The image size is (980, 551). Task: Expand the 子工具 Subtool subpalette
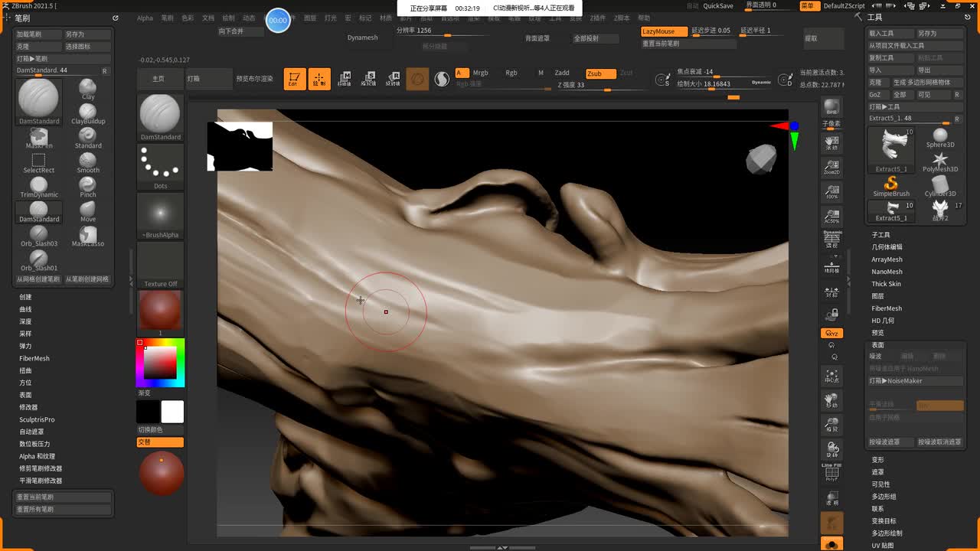(x=880, y=235)
